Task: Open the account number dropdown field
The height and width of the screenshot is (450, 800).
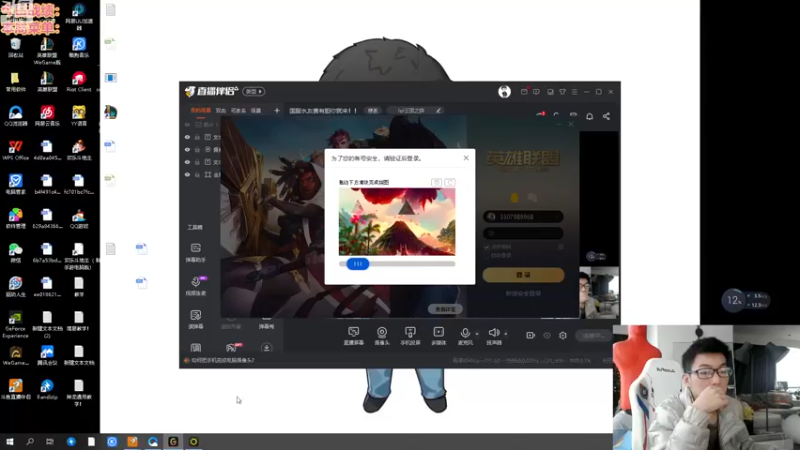Action: (x=523, y=216)
